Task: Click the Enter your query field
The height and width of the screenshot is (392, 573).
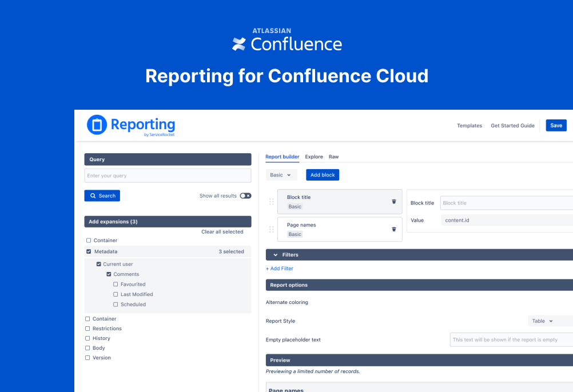Action: [168, 175]
